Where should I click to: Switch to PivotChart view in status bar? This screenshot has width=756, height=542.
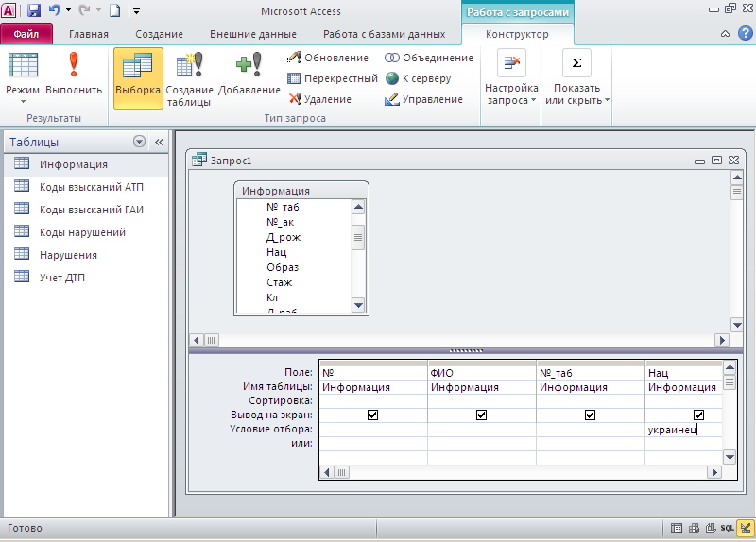point(711,528)
